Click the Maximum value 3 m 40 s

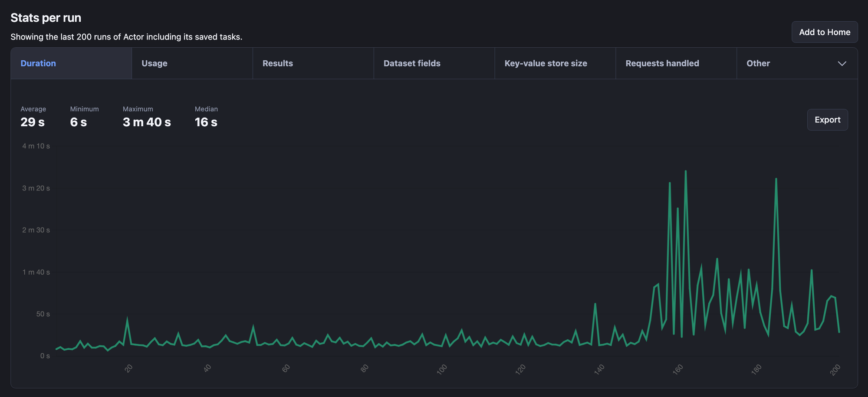[147, 122]
